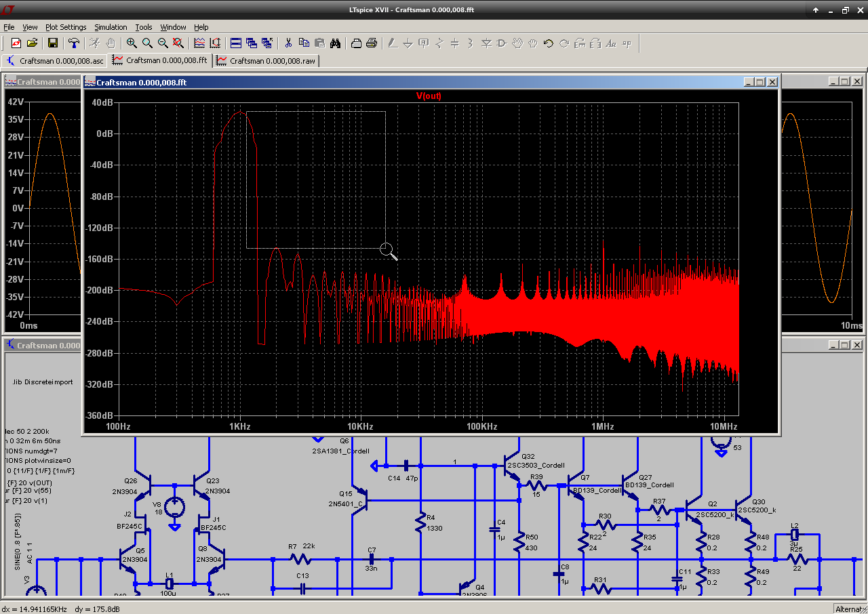868x614 pixels.
Task: Run simulation with running man icon
Action: [x=95, y=43]
